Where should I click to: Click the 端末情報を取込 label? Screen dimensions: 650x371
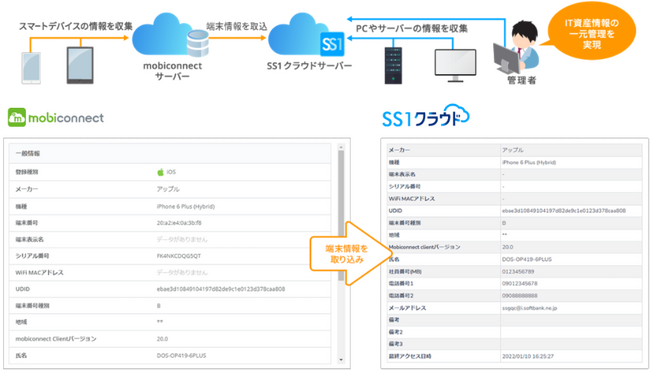tap(237, 27)
